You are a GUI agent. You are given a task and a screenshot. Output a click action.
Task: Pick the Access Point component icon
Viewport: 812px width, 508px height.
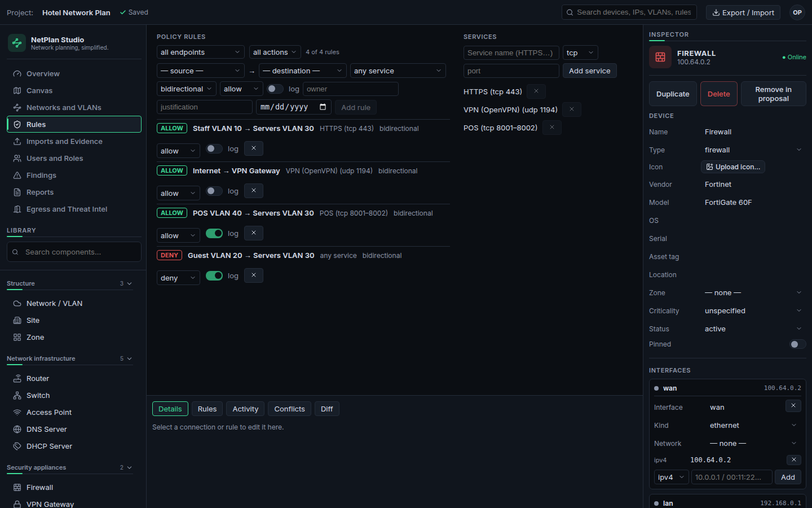point(17,413)
